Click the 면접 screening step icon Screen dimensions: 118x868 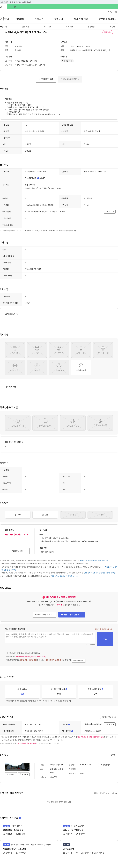[45, 514]
